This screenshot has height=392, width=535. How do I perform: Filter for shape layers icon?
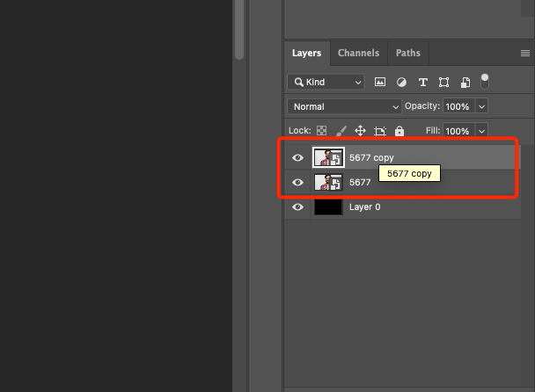(x=443, y=82)
